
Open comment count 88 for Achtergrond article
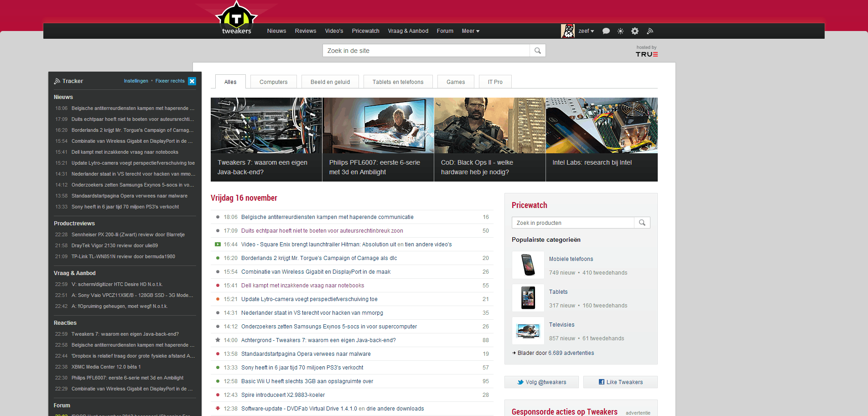click(486, 340)
